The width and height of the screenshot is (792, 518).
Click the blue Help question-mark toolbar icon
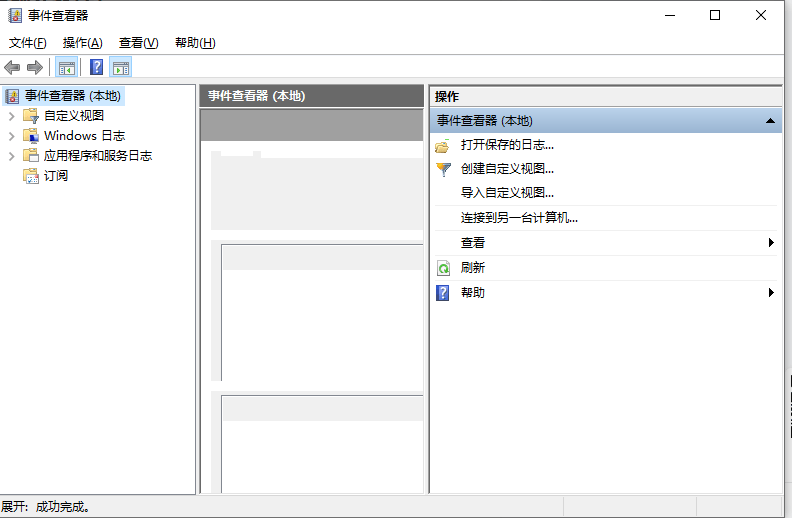[x=96, y=67]
